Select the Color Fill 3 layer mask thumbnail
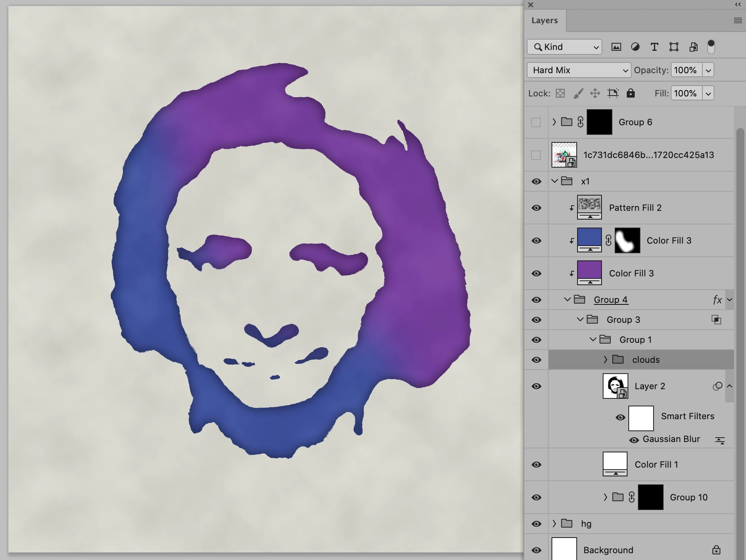This screenshot has width=746, height=560. click(x=627, y=240)
